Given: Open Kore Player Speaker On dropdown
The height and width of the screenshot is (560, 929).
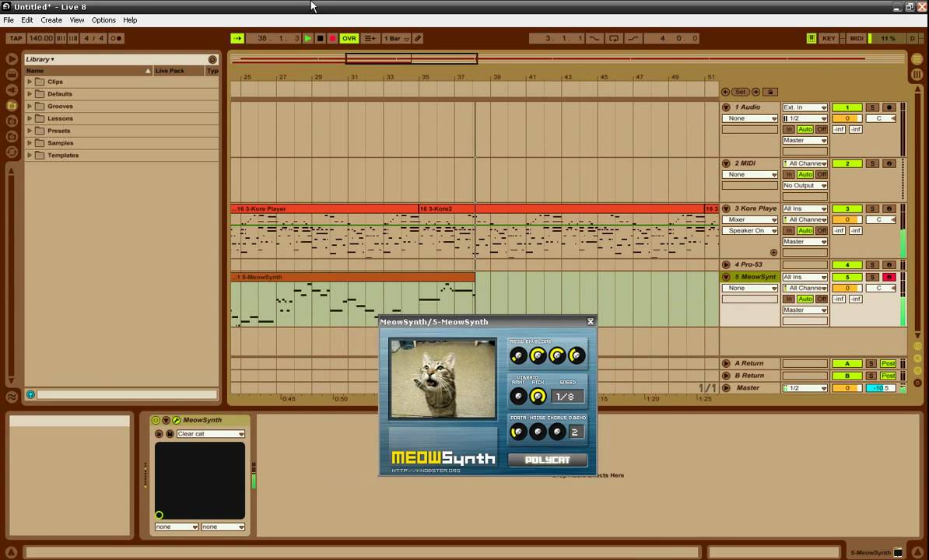Looking at the screenshot, I should 749,231.
